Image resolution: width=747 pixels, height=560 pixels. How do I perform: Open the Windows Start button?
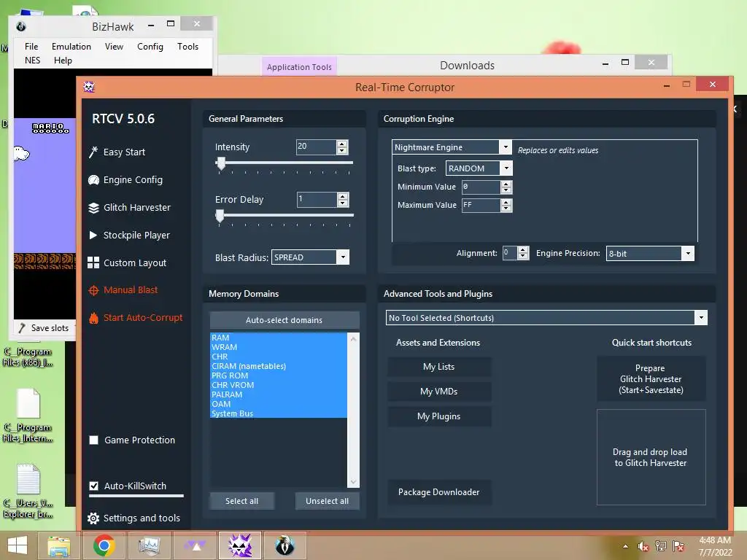pyautogui.click(x=18, y=545)
